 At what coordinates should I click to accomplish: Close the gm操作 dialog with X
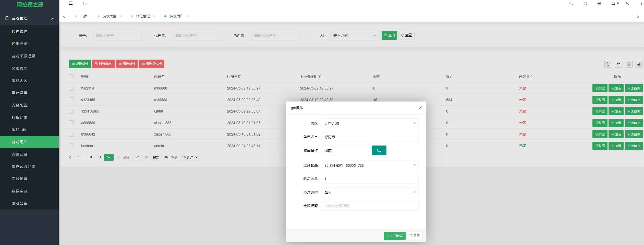point(420,108)
